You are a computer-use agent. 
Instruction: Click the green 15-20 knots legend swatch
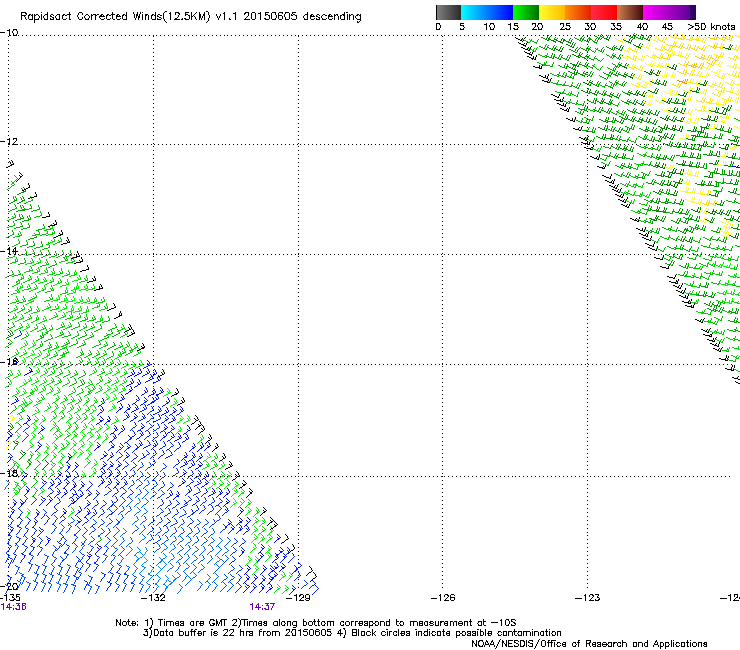526,12
